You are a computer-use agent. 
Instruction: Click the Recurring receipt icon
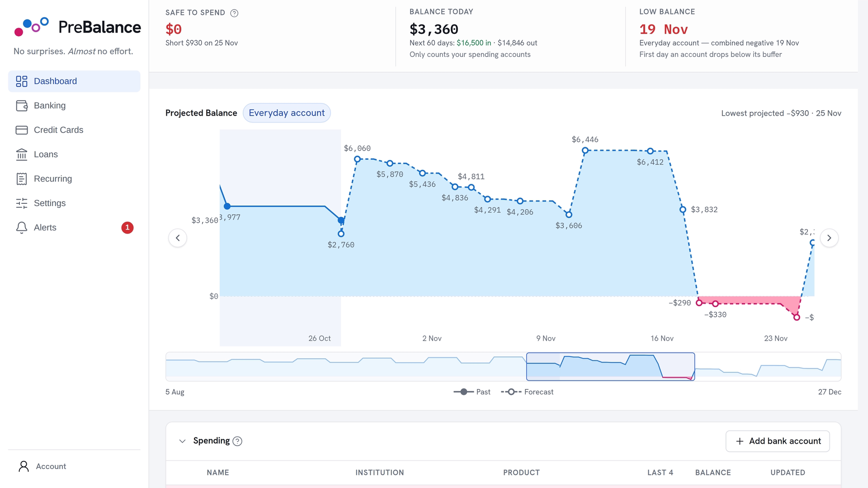[22, 179]
